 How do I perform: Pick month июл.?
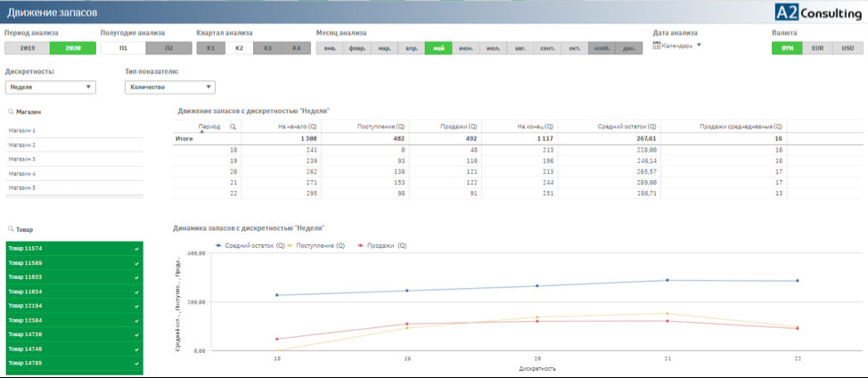point(493,48)
